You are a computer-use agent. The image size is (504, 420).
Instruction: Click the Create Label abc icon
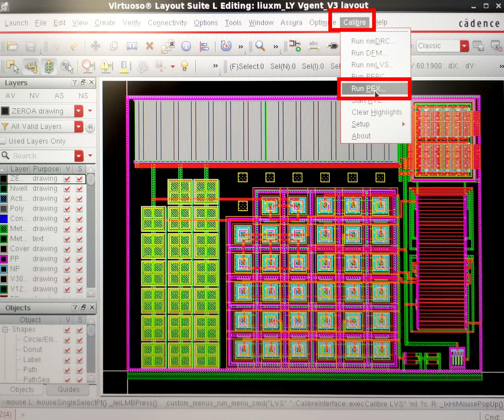(314, 45)
